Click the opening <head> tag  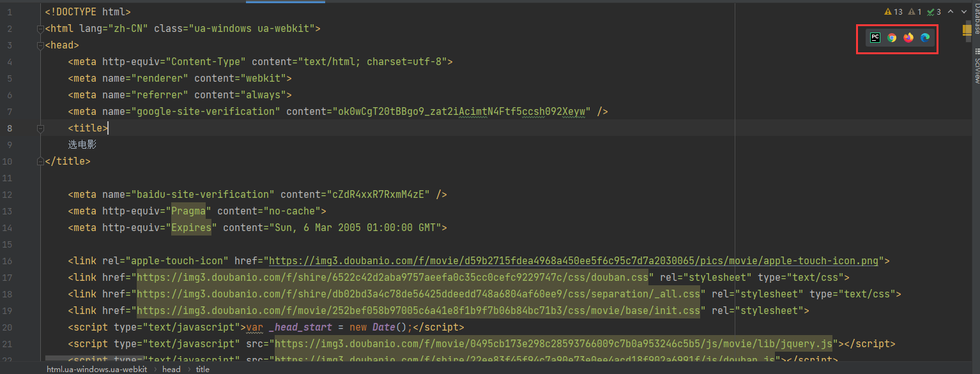(62, 45)
